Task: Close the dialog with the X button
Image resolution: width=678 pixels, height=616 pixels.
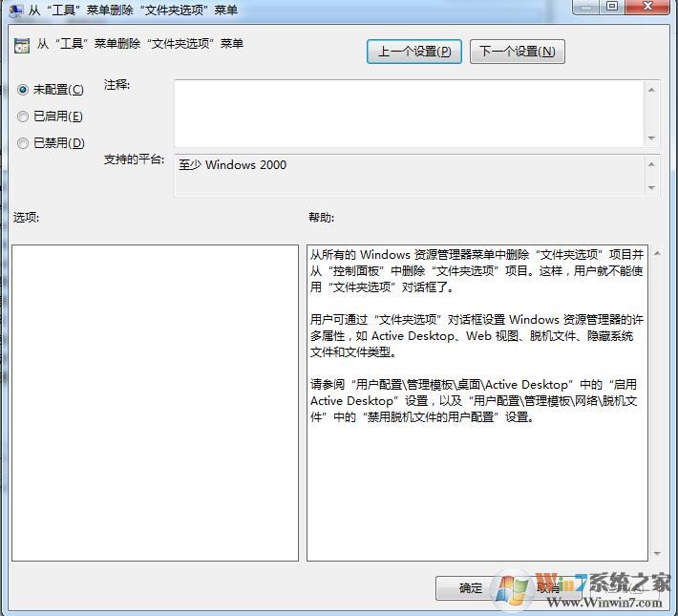Action: 647,6
